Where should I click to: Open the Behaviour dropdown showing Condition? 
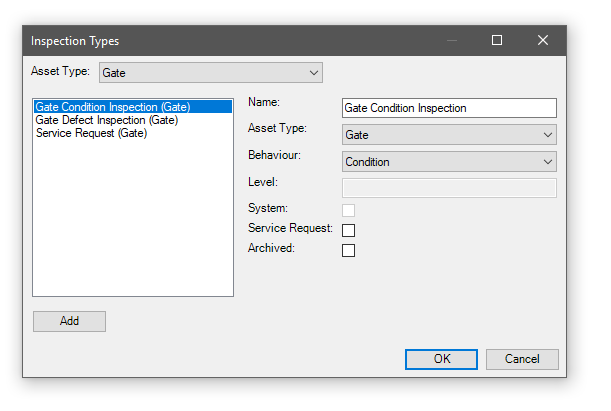(x=449, y=162)
